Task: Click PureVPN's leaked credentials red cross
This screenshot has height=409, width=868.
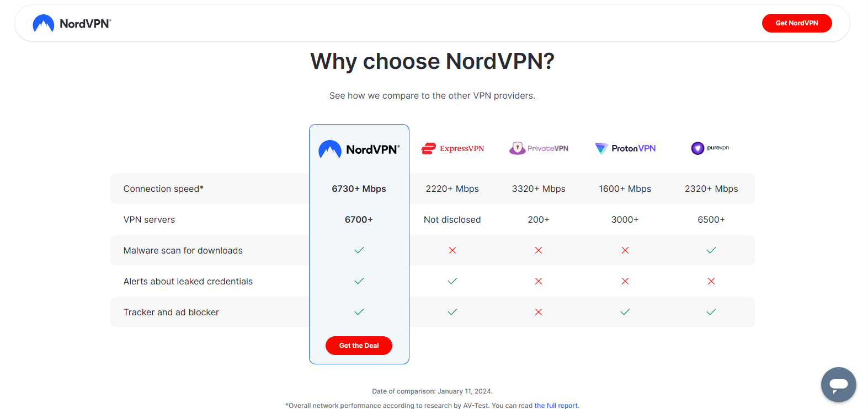Action: tap(711, 281)
